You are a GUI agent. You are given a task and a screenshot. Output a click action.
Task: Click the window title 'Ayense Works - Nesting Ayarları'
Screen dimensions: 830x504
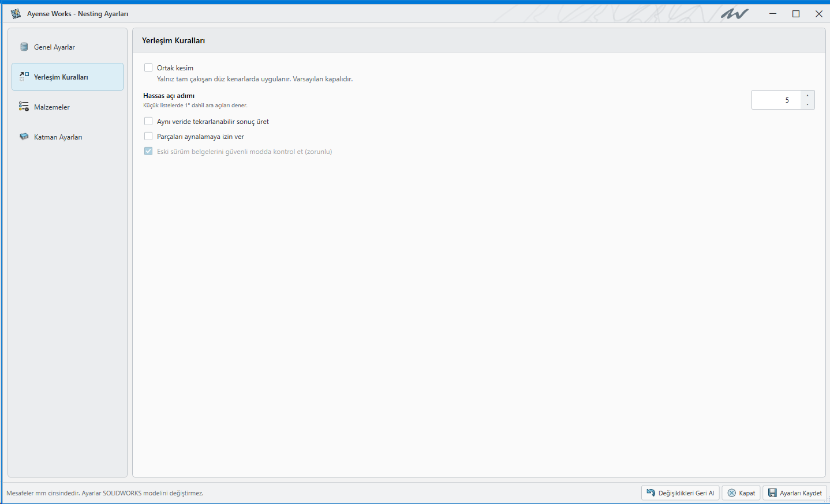(77, 13)
